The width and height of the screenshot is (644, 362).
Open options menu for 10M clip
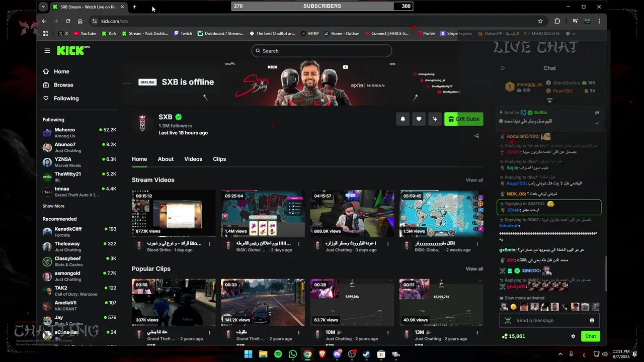click(388, 333)
